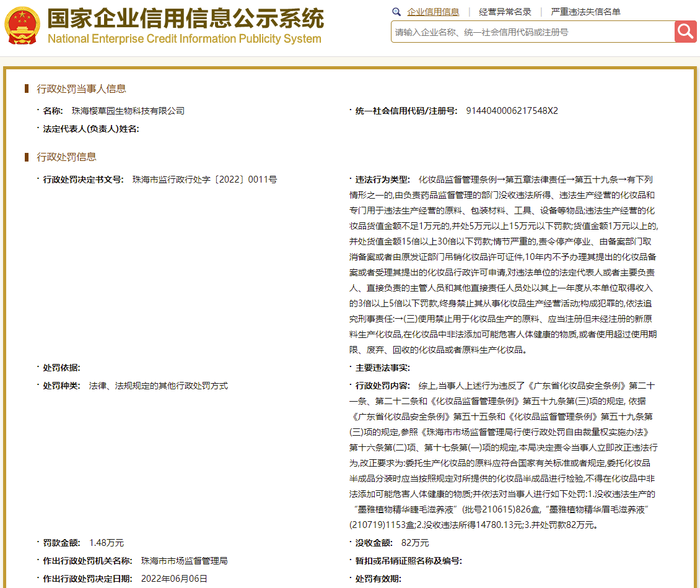The width and height of the screenshot is (700, 588).
Task: Click the small magnifier icon beside 企业信用信息
Action: [396, 12]
